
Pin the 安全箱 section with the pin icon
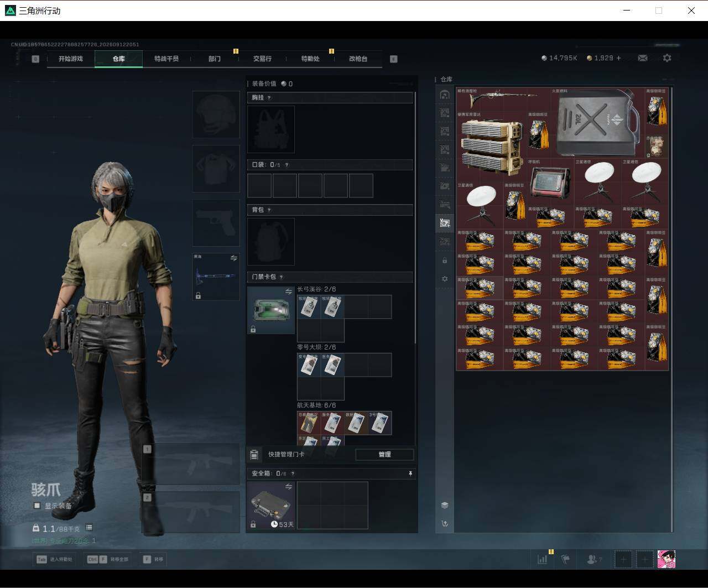click(x=410, y=473)
